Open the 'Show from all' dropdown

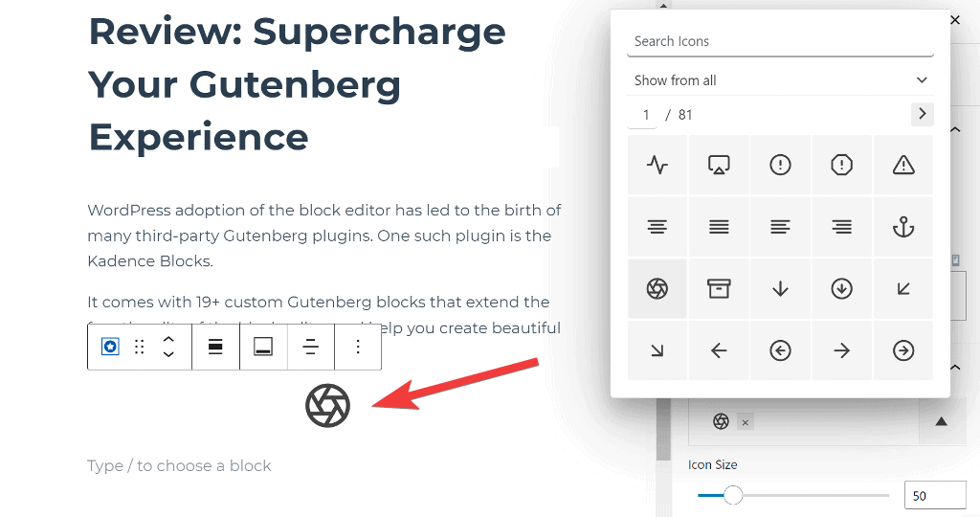(x=781, y=80)
